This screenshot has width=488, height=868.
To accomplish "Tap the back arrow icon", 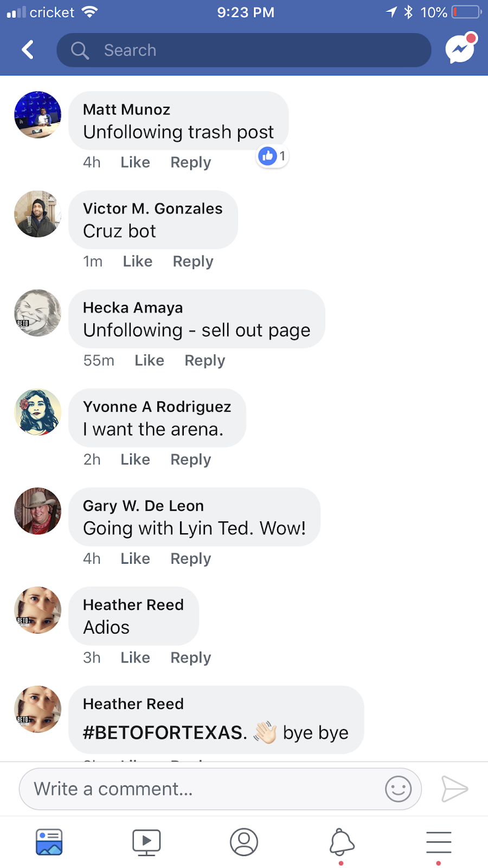I will tap(28, 50).
